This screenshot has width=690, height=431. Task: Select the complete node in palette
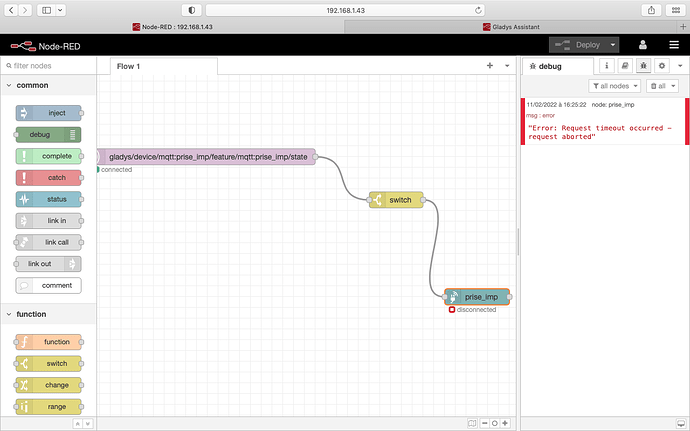48,156
